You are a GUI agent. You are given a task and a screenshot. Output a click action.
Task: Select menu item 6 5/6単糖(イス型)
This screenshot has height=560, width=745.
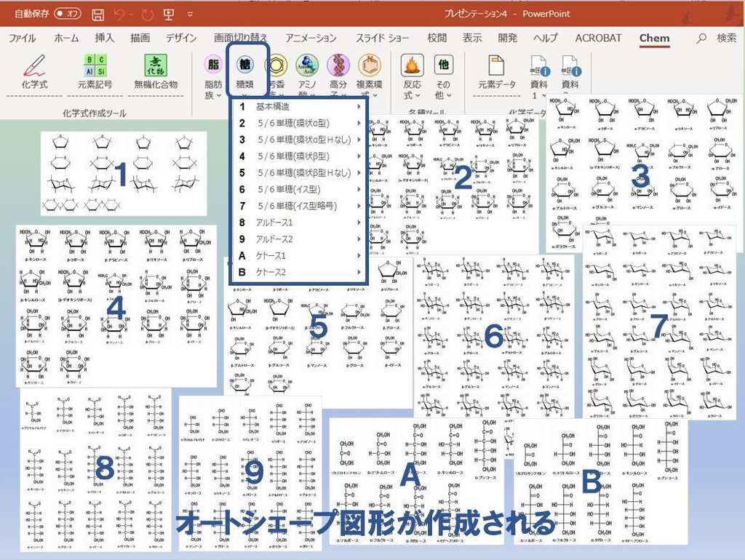(x=298, y=190)
